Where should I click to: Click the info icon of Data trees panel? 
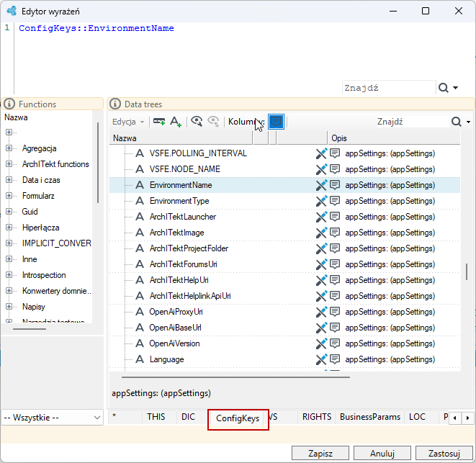tap(115, 104)
